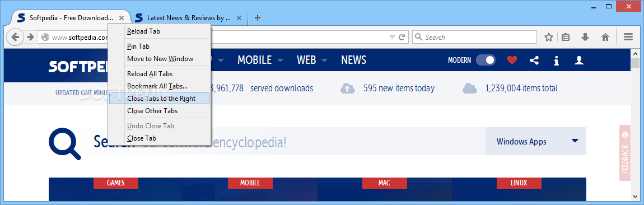The height and width of the screenshot is (205, 644).
Task: Click the share icon in Softpedia header
Action: [x=534, y=60]
